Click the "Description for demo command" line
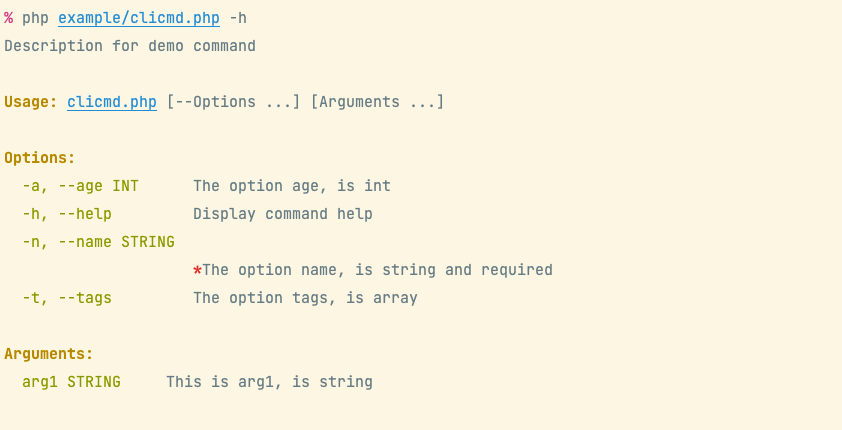This screenshot has height=430, width=842. pos(130,46)
